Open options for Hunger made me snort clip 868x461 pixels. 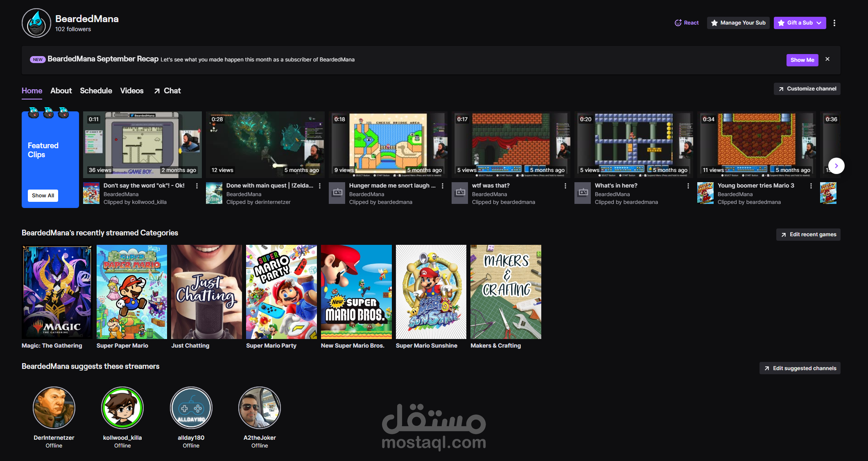[x=443, y=186]
